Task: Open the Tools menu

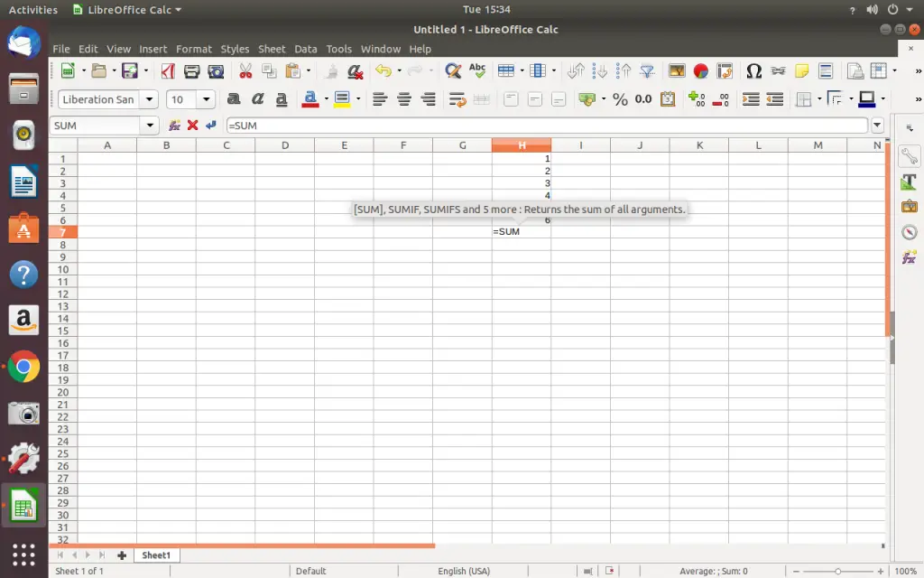Action: point(339,49)
